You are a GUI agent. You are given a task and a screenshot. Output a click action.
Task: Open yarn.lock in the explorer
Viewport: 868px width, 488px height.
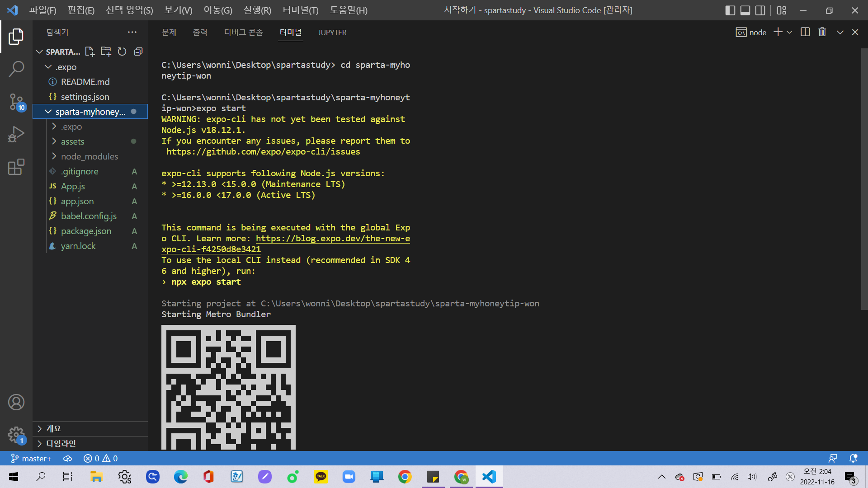point(90,246)
